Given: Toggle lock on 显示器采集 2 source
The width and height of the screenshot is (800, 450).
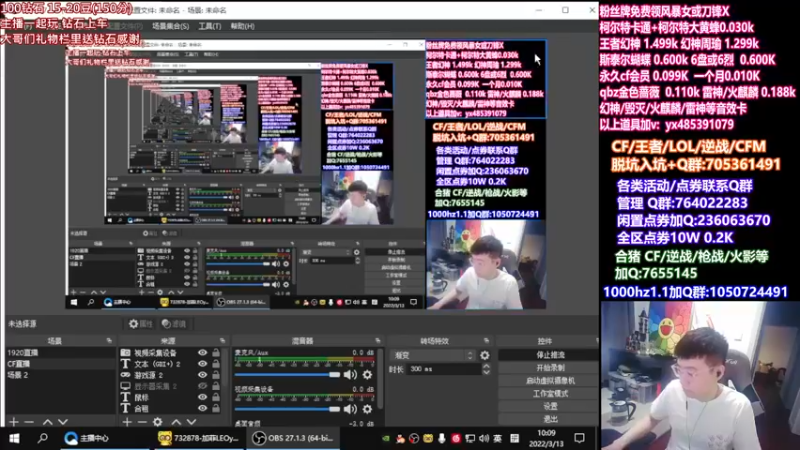Looking at the screenshot, I should pos(216,386).
